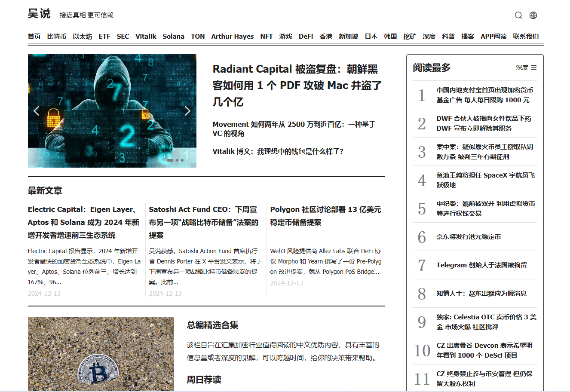Screen dimensions: 570x392
Task: Click the 吴说 site logo
Action: click(39, 14)
